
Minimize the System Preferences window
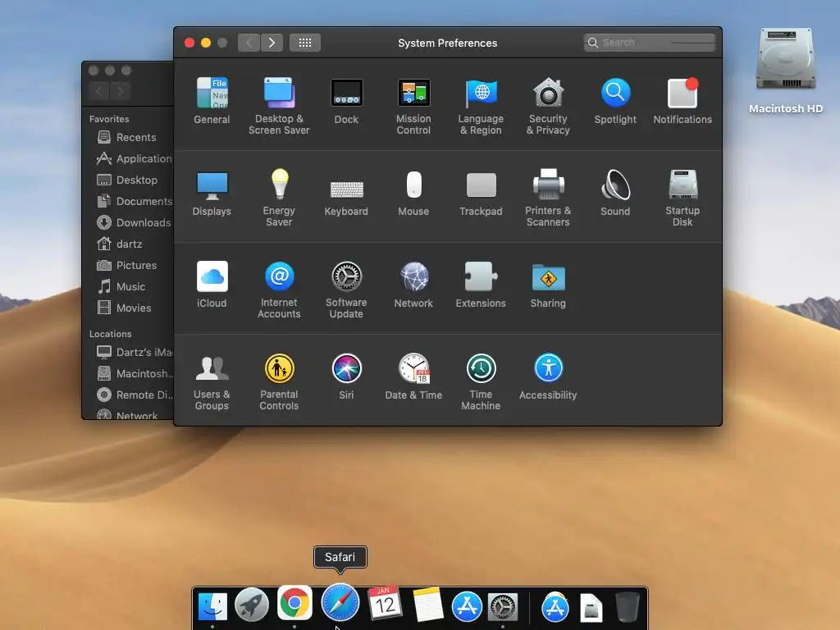[206, 43]
